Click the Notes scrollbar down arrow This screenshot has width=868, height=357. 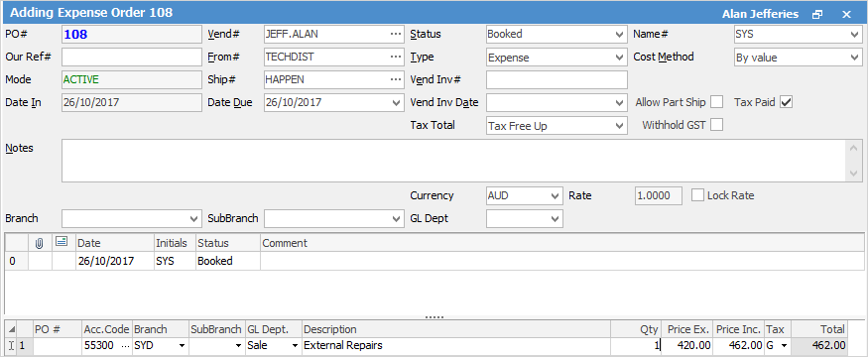click(x=854, y=174)
